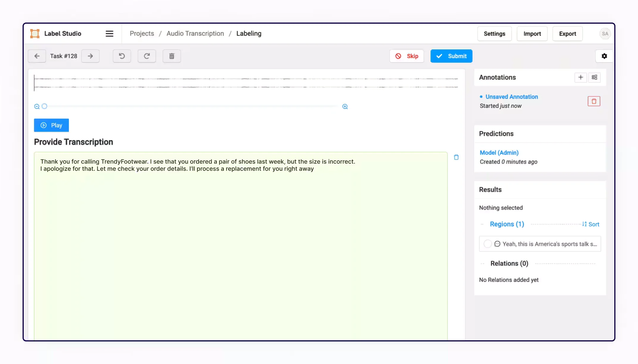Click the Export button
The height and width of the screenshot is (364, 638).
point(567,34)
